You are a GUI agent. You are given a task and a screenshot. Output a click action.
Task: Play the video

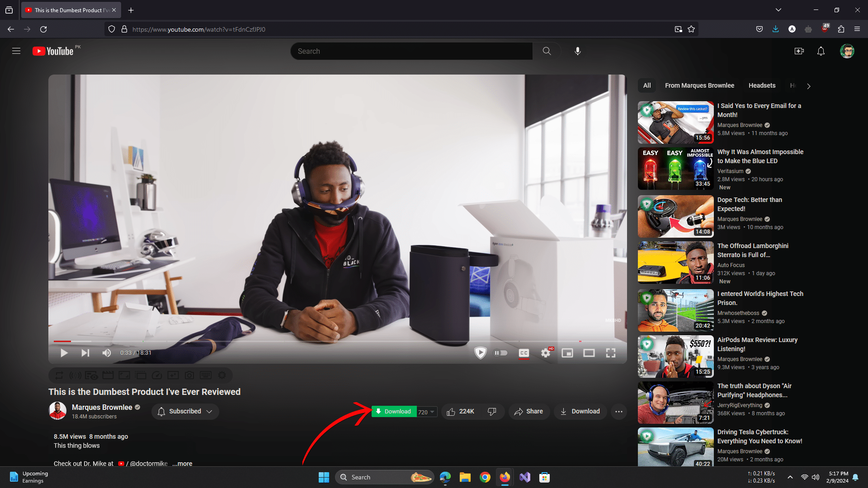(x=64, y=353)
